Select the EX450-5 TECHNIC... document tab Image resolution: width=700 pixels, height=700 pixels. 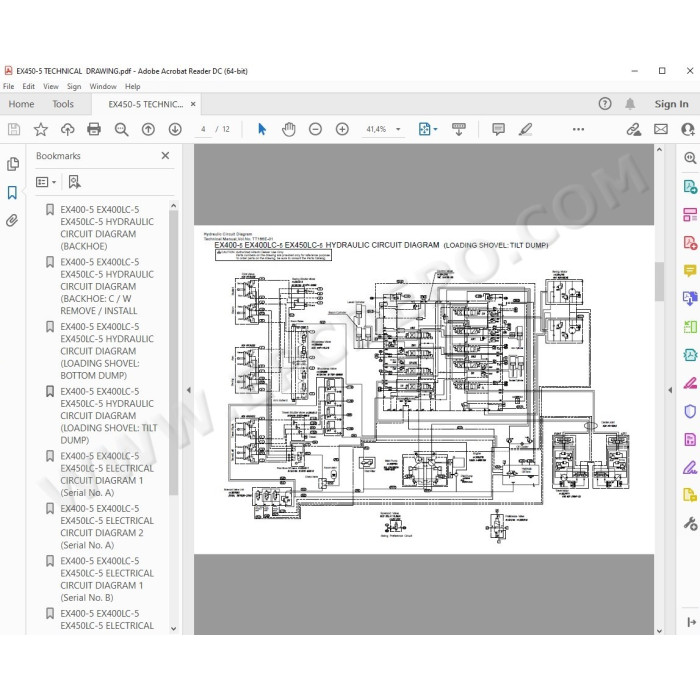click(x=146, y=104)
